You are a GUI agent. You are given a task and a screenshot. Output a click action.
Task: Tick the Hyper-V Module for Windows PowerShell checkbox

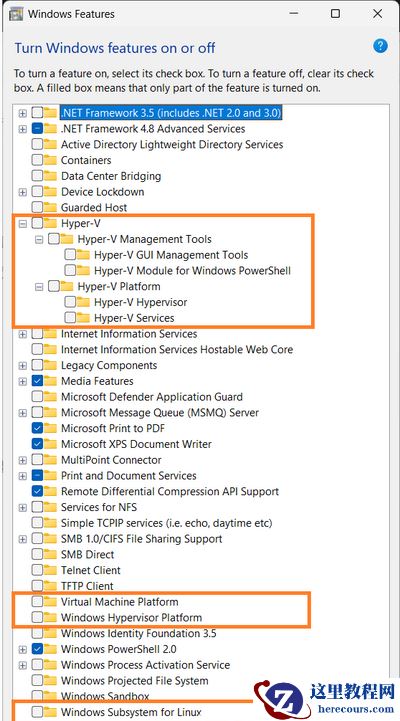[x=70, y=270]
